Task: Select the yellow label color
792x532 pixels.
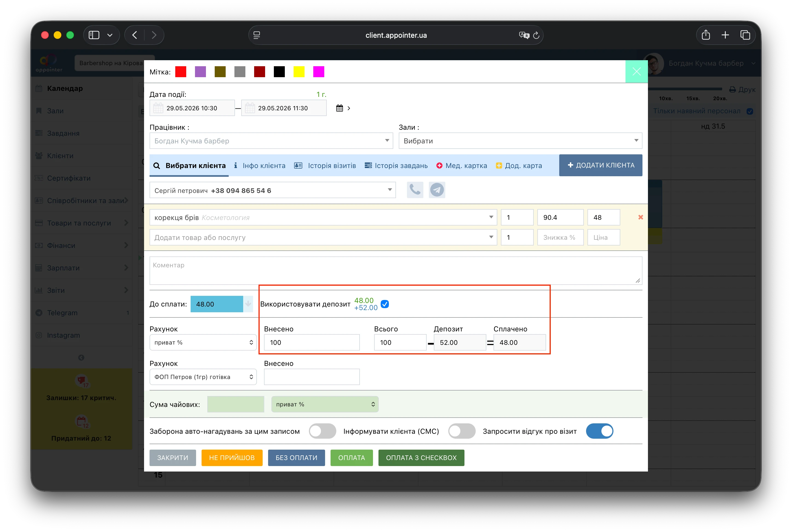Action: [x=299, y=72]
